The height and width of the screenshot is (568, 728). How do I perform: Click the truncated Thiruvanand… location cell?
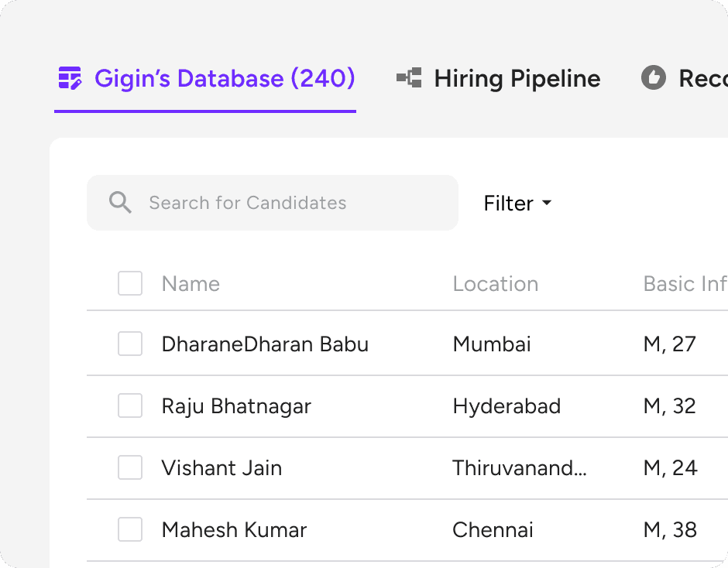pyautogui.click(x=519, y=467)
